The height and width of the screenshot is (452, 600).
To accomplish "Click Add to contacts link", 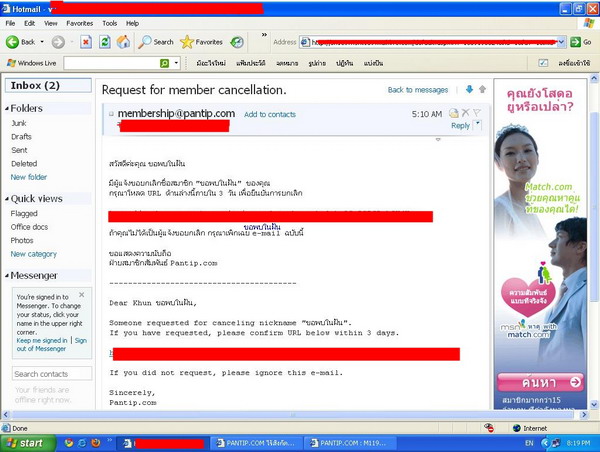I will pyautogui.click(x=270, y=114).
